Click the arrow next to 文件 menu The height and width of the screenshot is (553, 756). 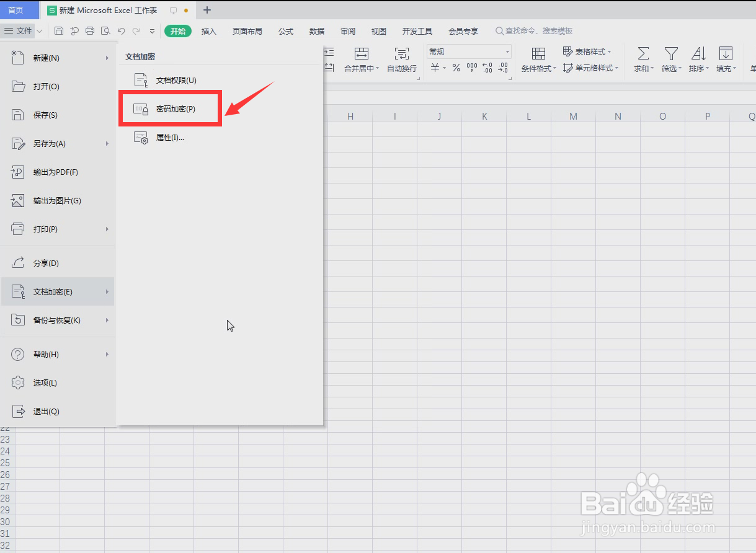point(40,31)
